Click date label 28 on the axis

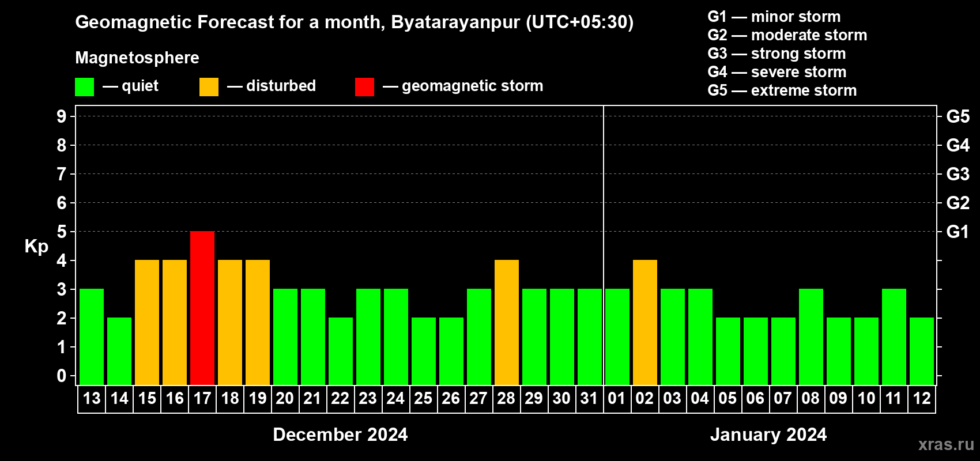pos(507,398)
